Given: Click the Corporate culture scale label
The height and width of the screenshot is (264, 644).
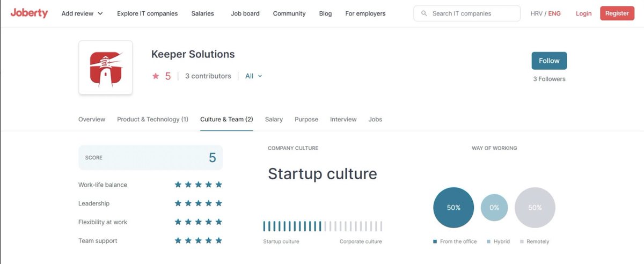Looking at the screenshot, I should click(x=361, y=241).
